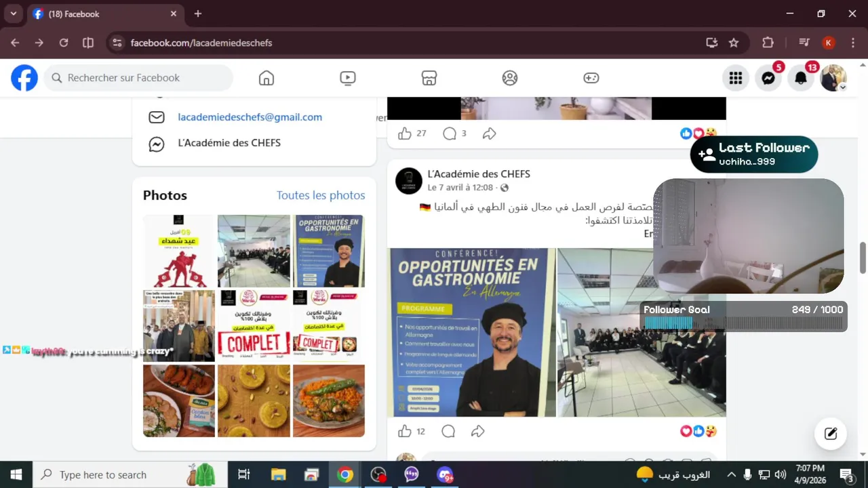Open File Explorer from the taskbar
The height and width of the screenshot is (488, 868).
[x=278, y=474]
